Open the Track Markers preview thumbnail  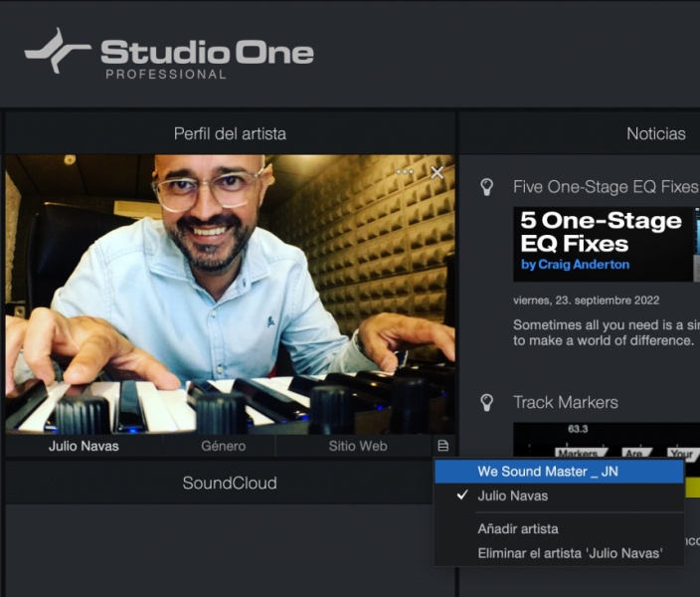pyautogui.click(x=607, y=440)
